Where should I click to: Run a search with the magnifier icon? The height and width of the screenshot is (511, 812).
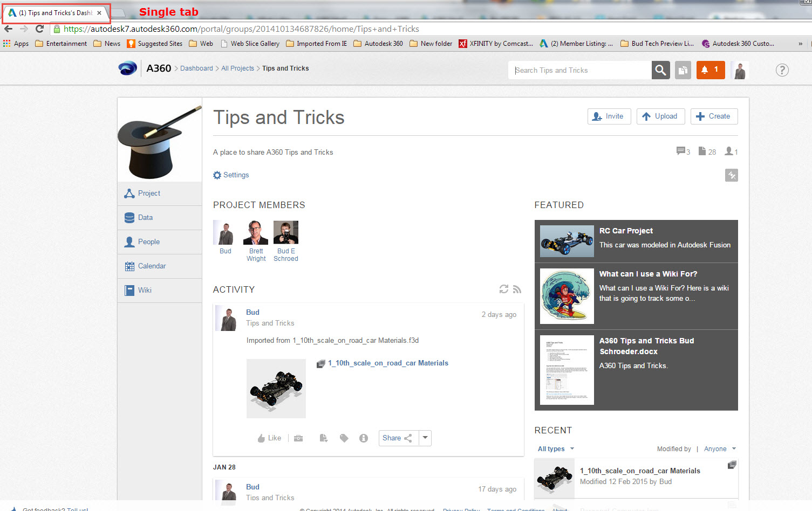660,70
